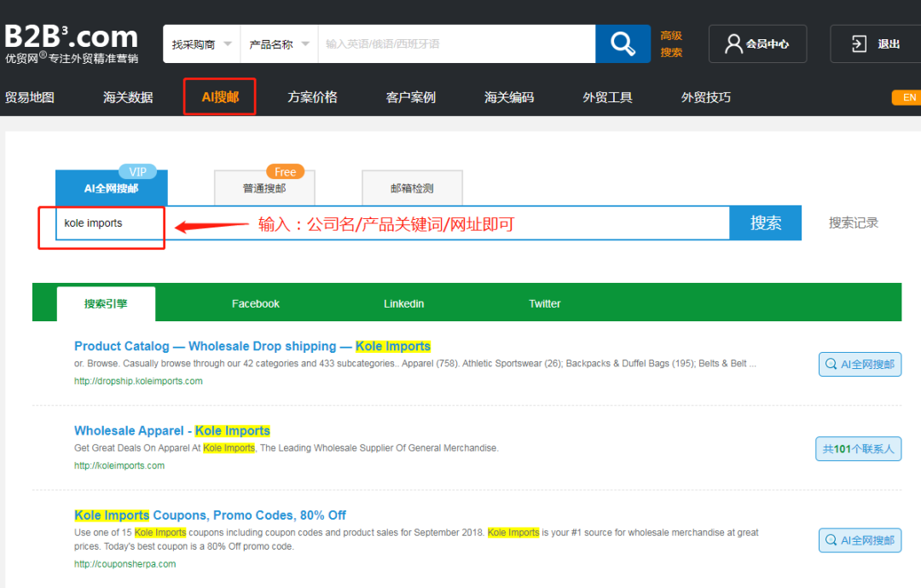Screen dimensions: 921x588
Task: Open the 找采购商 dropdown
Action: 201,44
